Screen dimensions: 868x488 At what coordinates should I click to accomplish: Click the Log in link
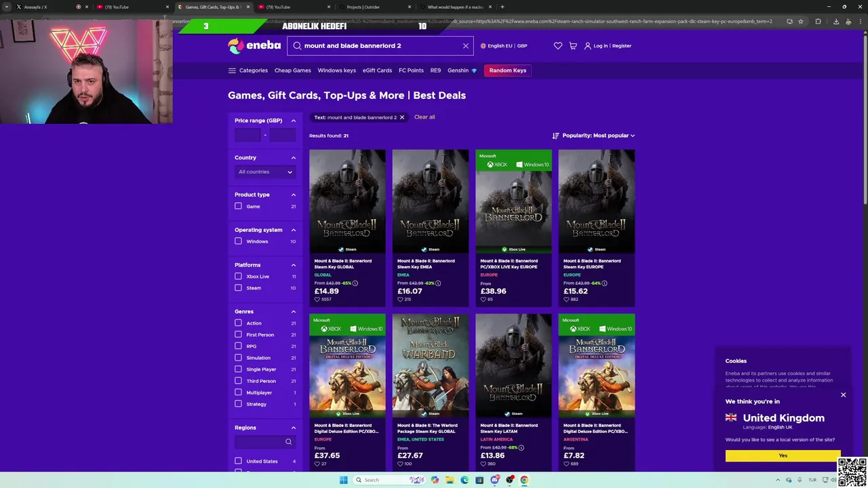(x=601, y=46)
